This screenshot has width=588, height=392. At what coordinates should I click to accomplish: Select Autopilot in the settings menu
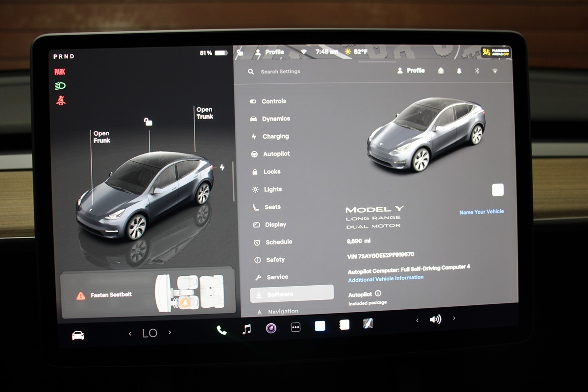(276, 154)
